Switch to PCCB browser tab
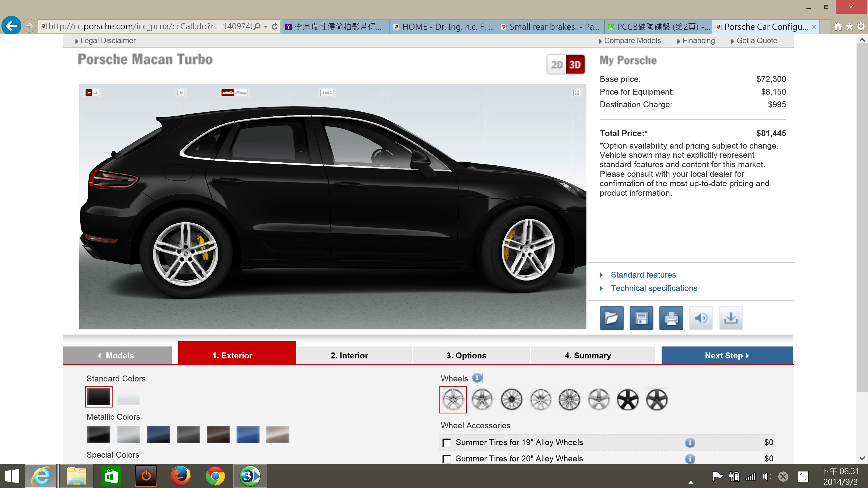Screen dimensions: 868x488 point(658,27)
